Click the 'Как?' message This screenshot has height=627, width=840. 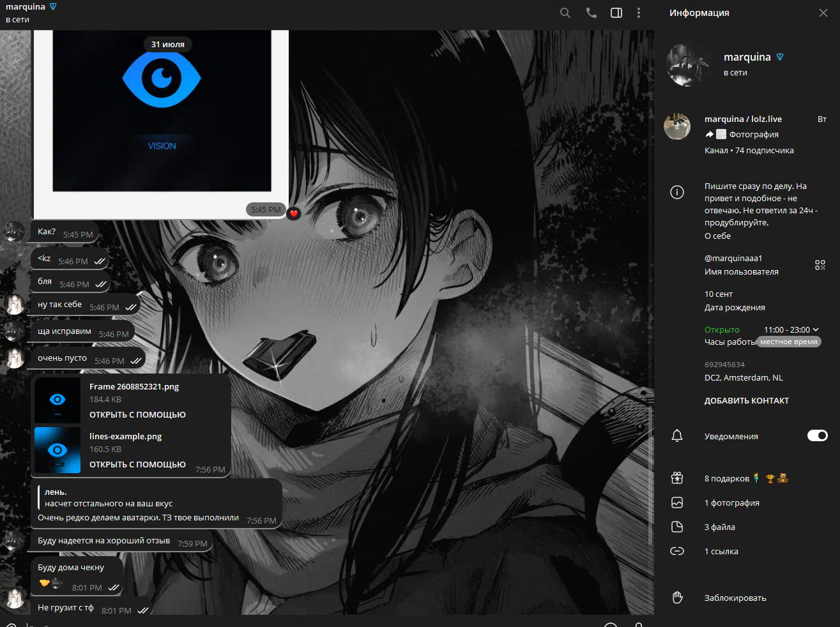pos(65,232)
